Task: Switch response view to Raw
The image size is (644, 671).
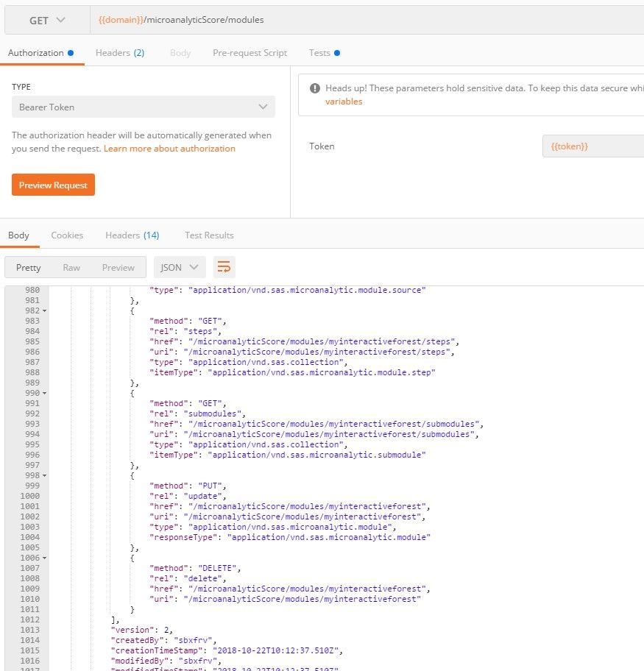Action: [x=71, y=267]
